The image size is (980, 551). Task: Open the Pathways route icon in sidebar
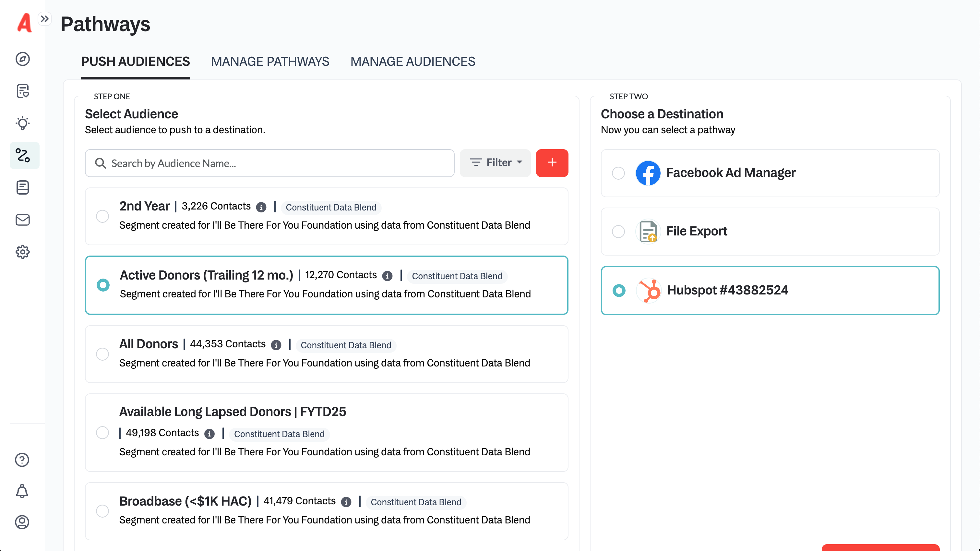point(22,155)
